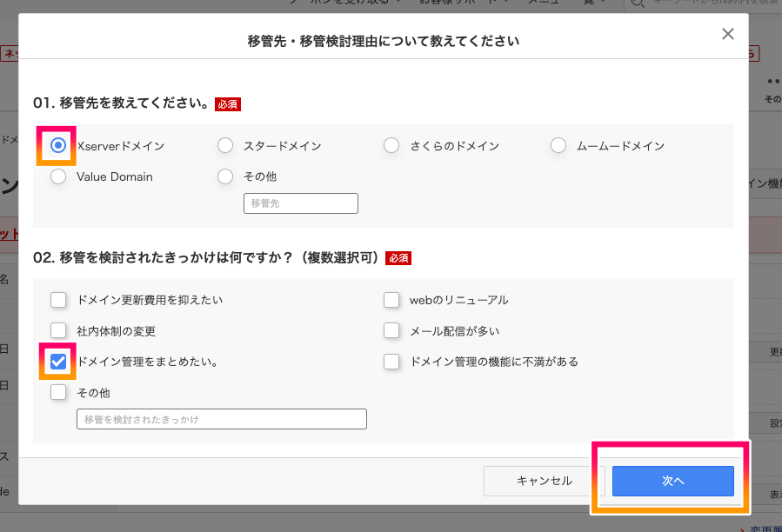The height and width of the screenshot is (532, 782).
Task: Tick the その他 reason checkbox
Action: (58, 392)
